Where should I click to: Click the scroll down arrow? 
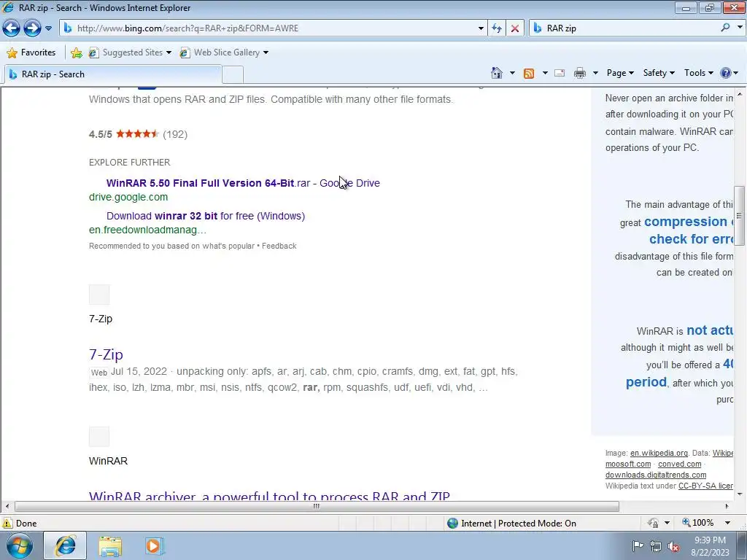(740, 494)
